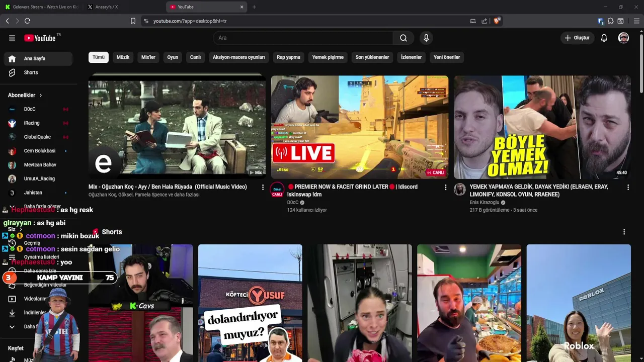
Task: Select the Canlı filter chip
Action: [195, 57]
